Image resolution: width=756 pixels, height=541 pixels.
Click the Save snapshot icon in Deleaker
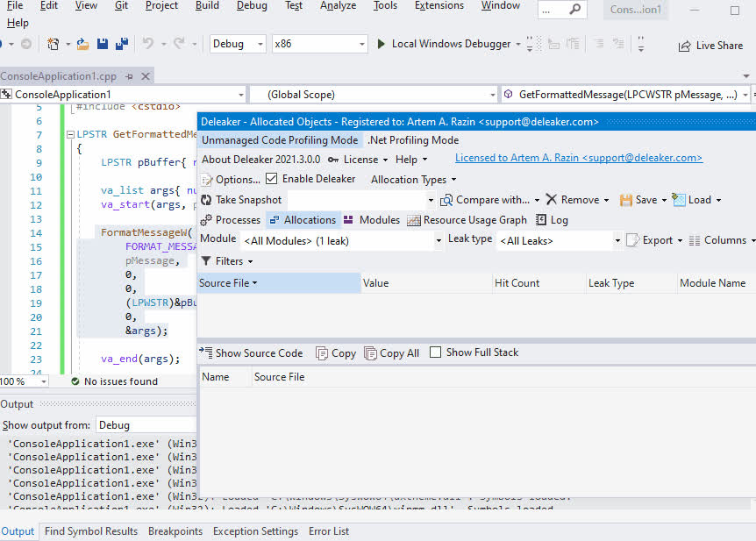[626, 200]
